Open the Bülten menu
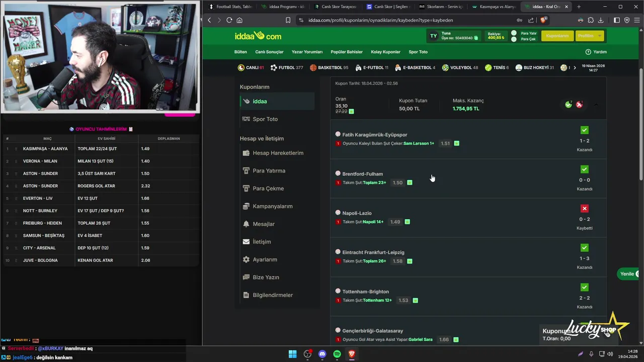 240,52
